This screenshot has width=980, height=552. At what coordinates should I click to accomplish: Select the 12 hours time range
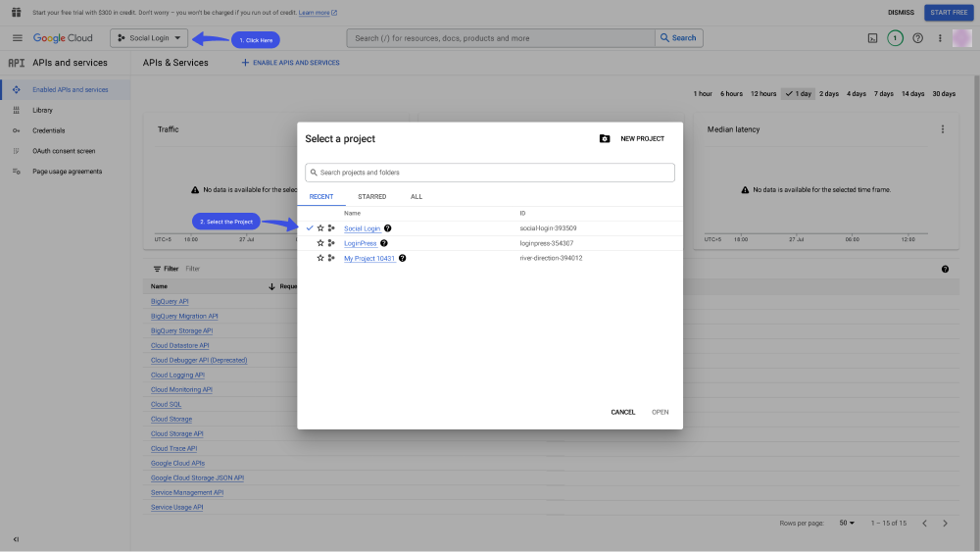pos(763,94)
